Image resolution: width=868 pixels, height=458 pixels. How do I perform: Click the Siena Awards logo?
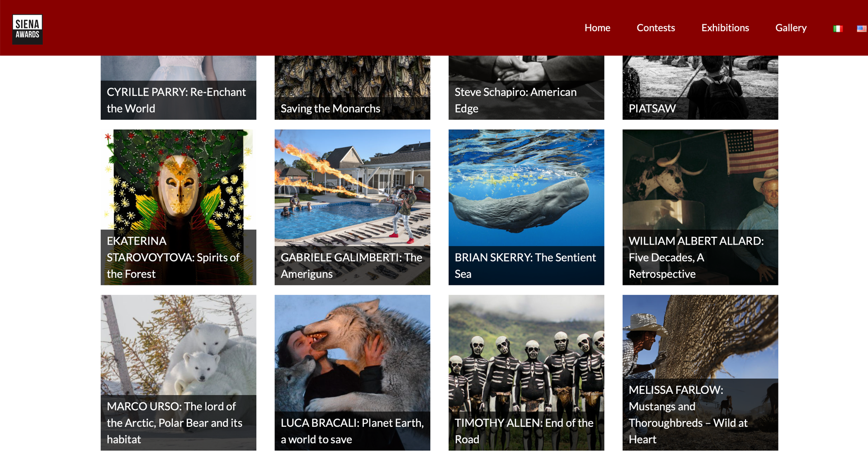point(27,29)
